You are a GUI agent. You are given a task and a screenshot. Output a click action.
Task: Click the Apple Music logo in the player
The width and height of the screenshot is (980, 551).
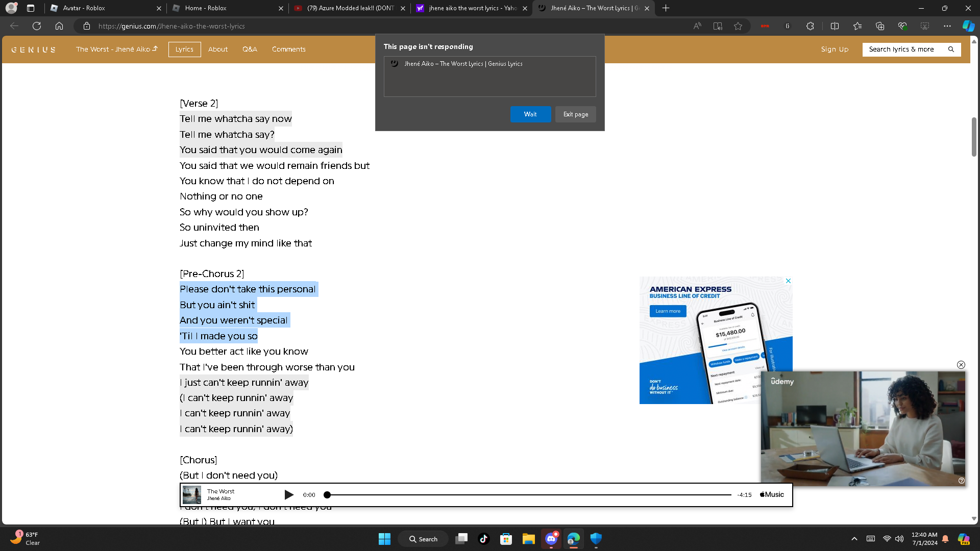pyautogui.click(x=772, y=495)
